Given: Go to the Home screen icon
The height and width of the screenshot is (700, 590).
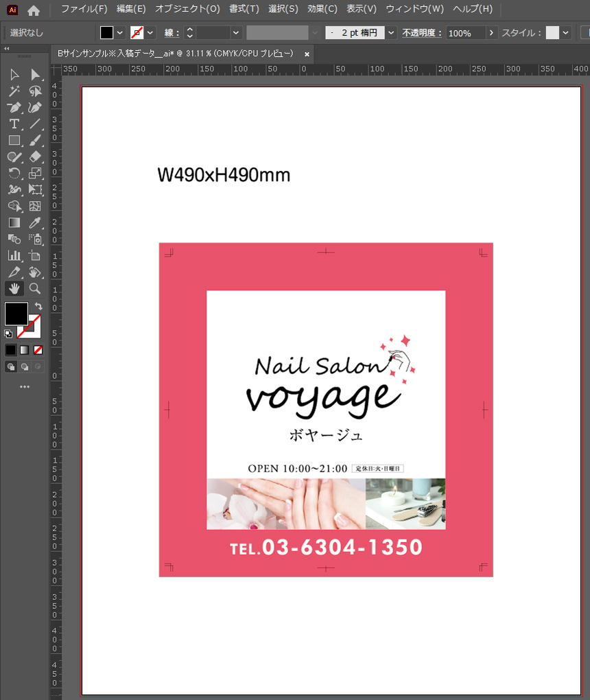Looking at the screenshot, I should (34, 10).
